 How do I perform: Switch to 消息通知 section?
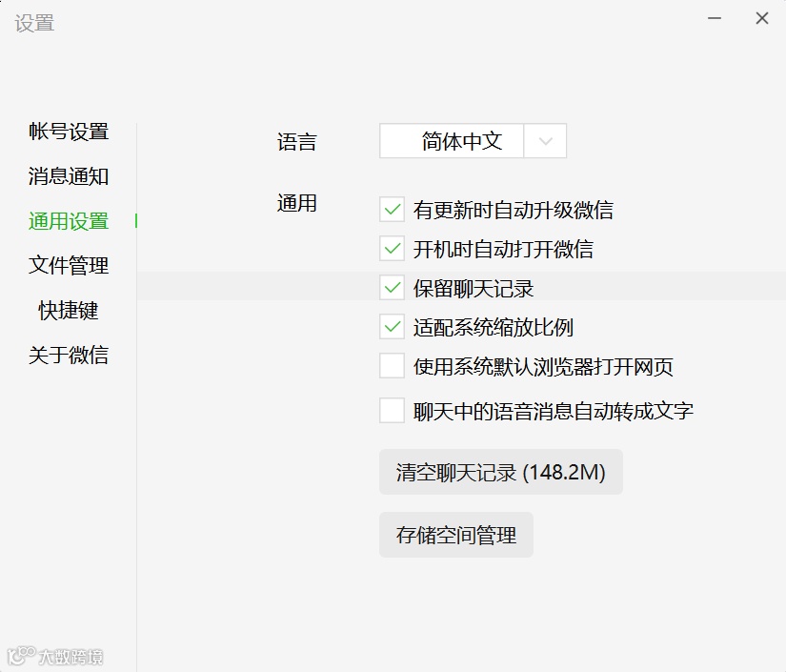(x=69, y=176)
